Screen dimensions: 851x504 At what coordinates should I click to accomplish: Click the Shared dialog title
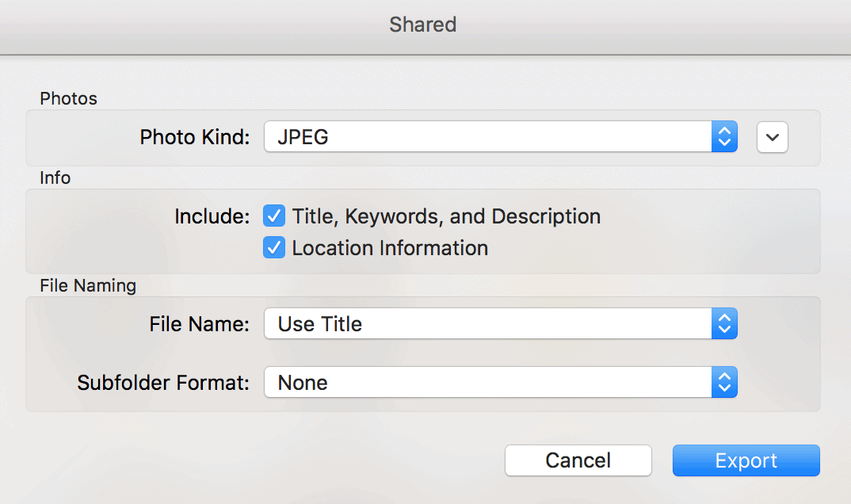point(422,25)
